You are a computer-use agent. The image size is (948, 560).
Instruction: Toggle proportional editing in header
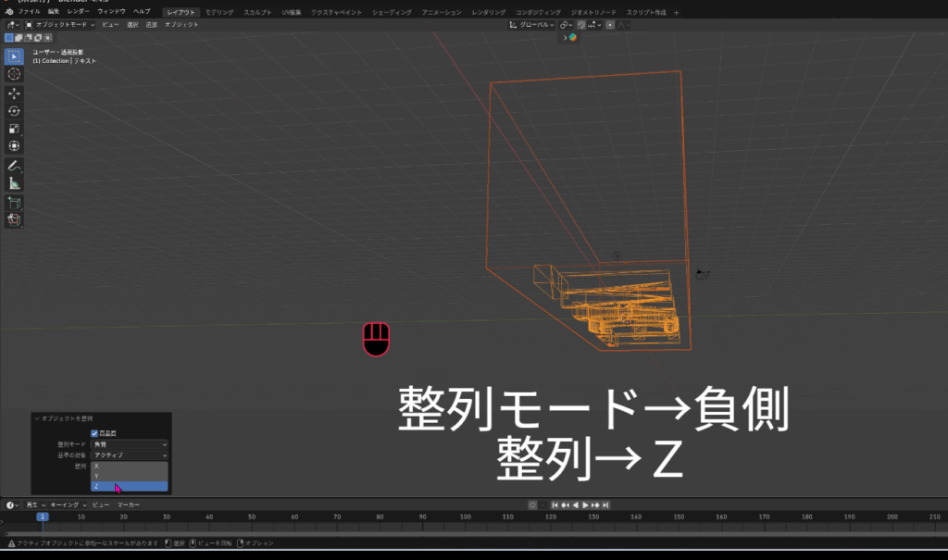click(x=610, y=25)
